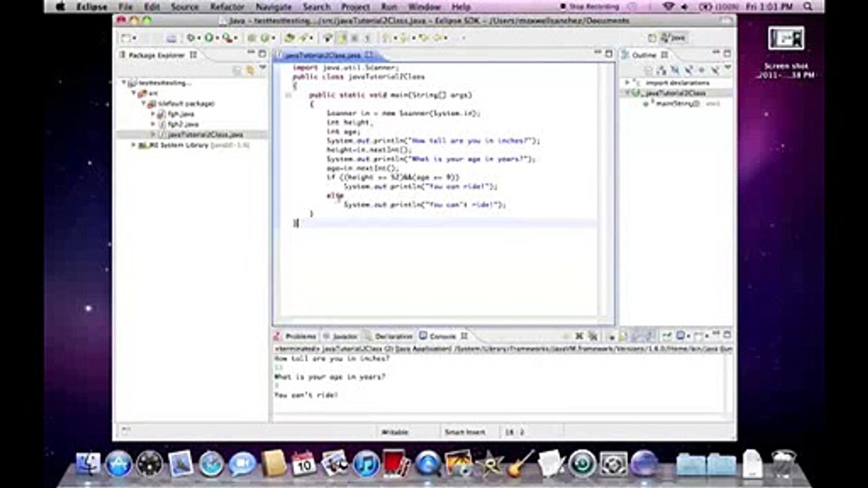Screen dimensions: 868x488
Task: Click the Debug bug icon in toolbar
Action: pos(191,38)
